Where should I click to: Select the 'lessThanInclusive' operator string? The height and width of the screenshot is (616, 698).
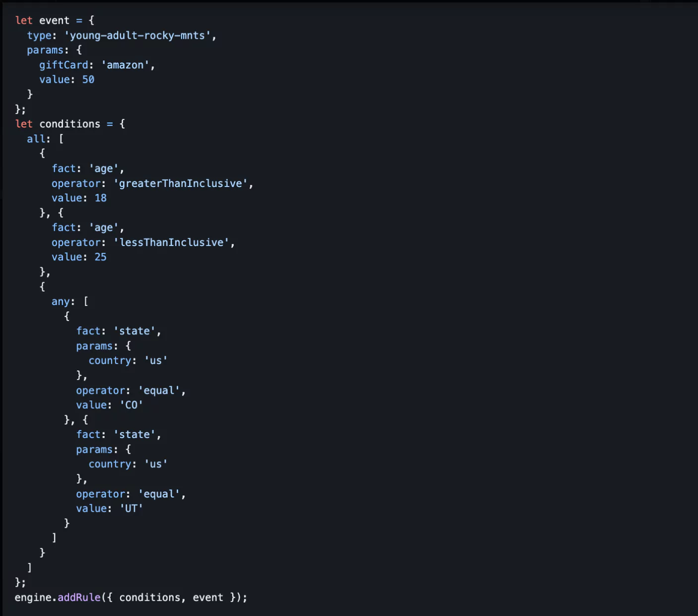pyautogui.click(x=173, y=242)
